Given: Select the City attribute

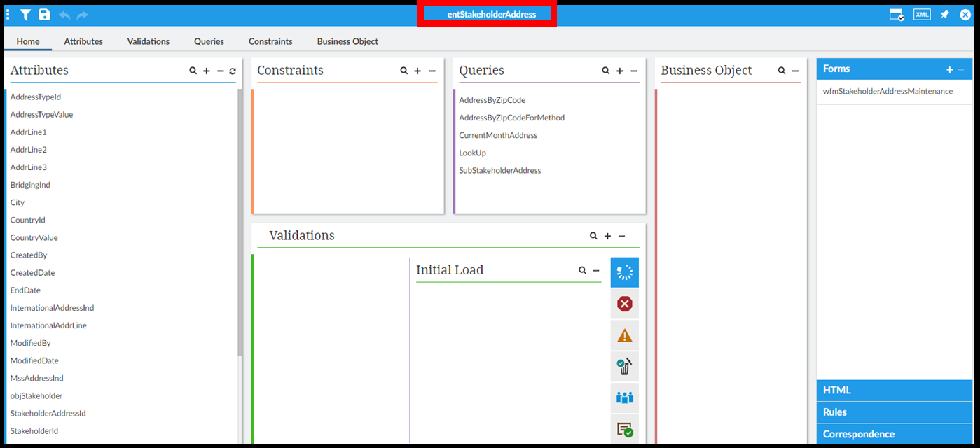Looking at the screenshot, I should [x=18, y=202].
